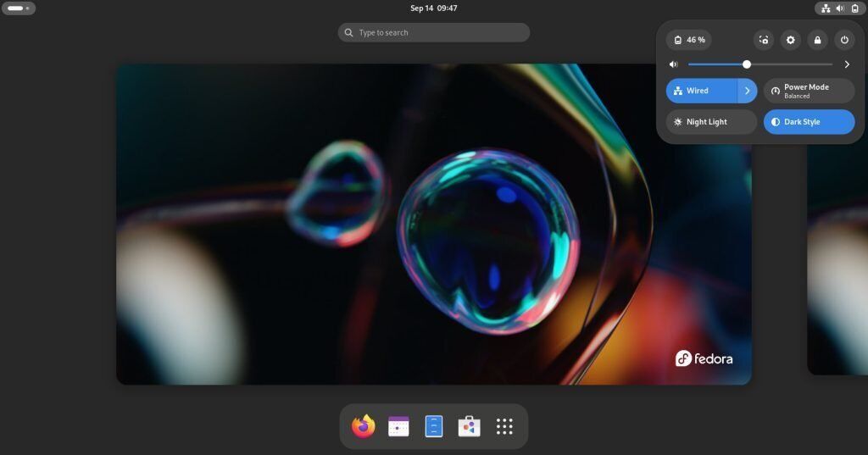The height and width of the screenshot is (455, 868).
Task: Disable Dark Style
Action: [809, 122]
